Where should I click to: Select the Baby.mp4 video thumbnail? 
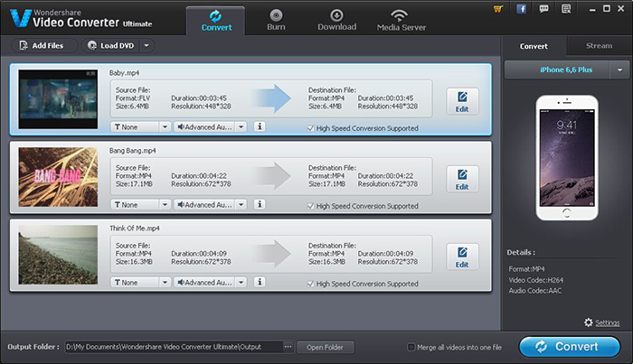pos(58,99)
